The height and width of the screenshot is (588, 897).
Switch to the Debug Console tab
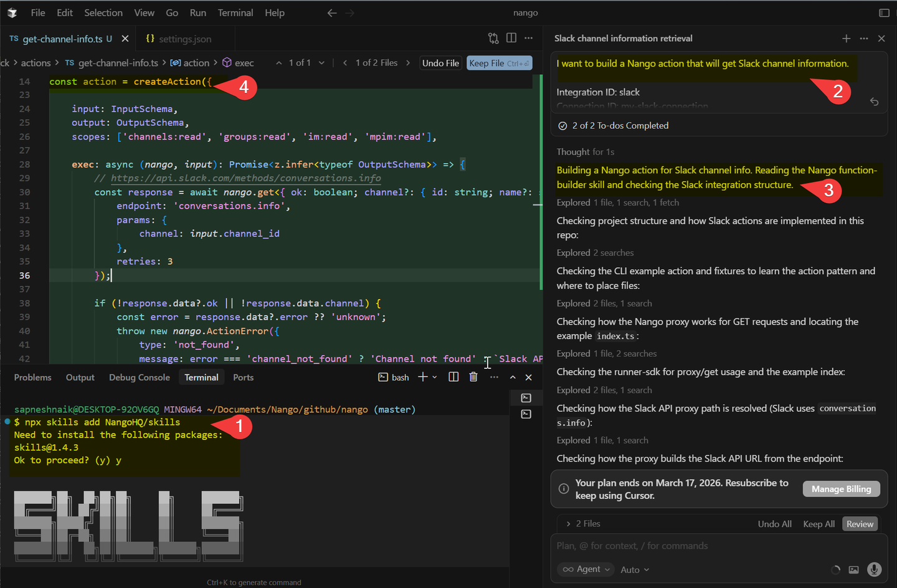pyautogui.click(x=140, y=377)
